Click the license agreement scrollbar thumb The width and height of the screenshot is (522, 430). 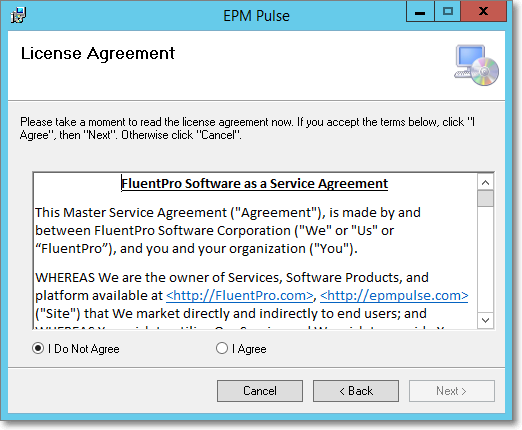[485, 199]
